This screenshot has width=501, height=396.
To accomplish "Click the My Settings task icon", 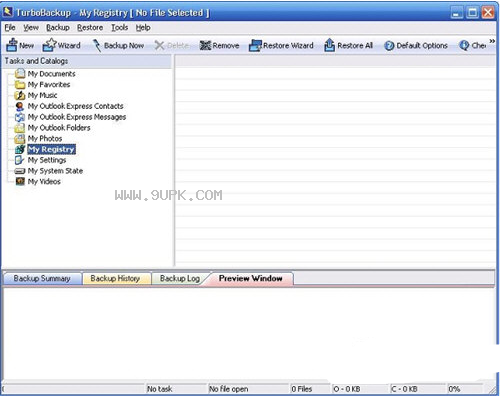I will point(20,160).
